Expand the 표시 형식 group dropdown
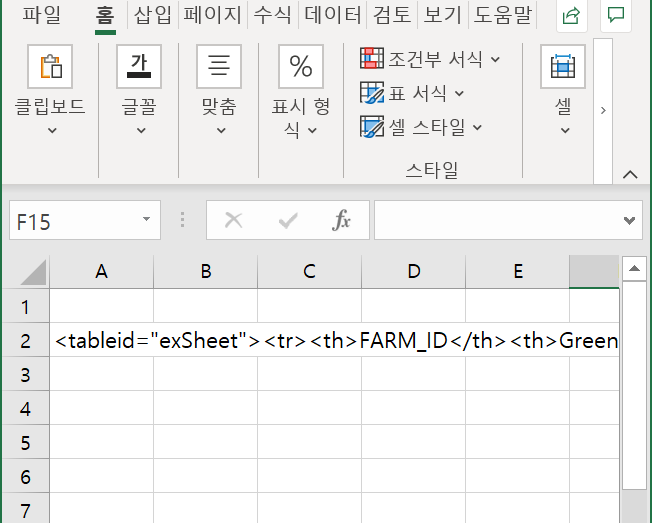The height and width of the screenshot is (523, 652). click(312, 131)
